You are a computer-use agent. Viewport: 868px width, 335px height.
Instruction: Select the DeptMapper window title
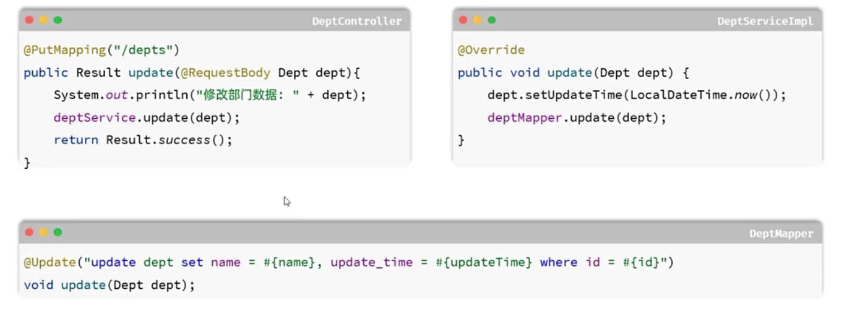781,234
